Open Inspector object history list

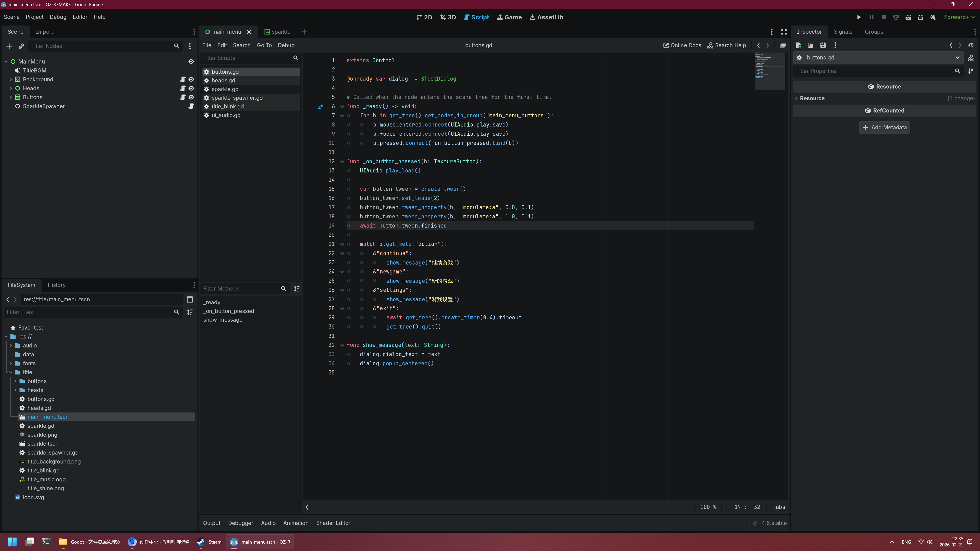tap(971, 45)
